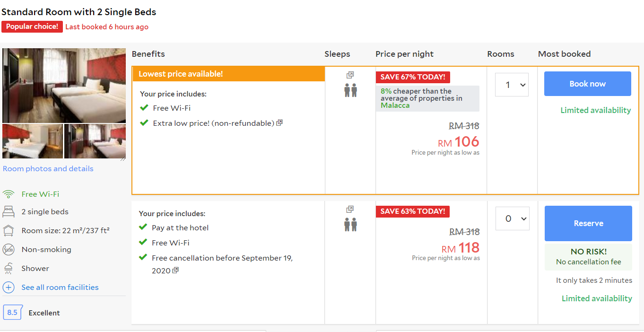Image resolution: width=644 pixels, height=332 pixels.
Task: Click two-person sleeps icon in first row
Action: click(350, 90)
